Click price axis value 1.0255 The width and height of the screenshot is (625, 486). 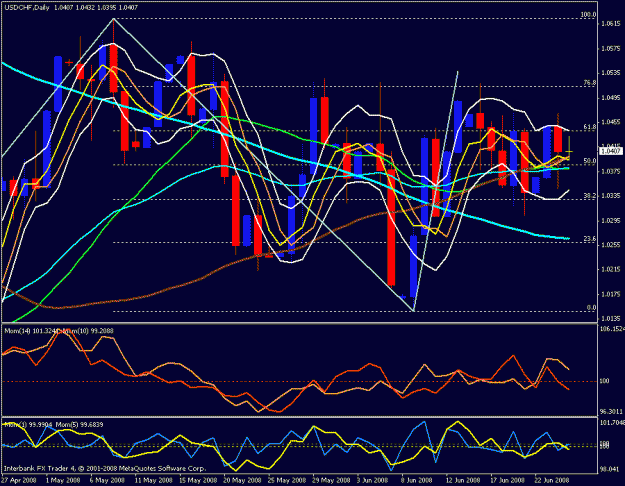click(611, 245)
